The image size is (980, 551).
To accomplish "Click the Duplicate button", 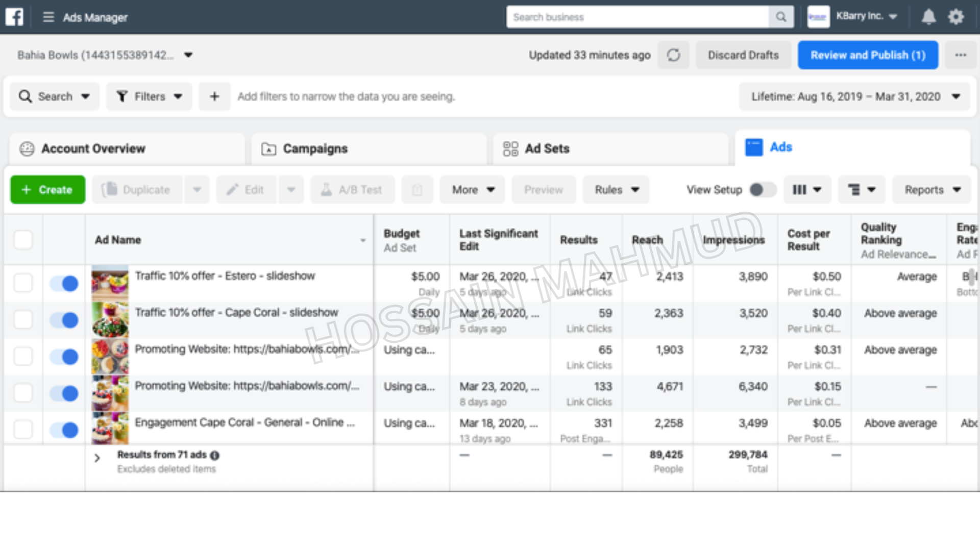I will pos(137,190).
